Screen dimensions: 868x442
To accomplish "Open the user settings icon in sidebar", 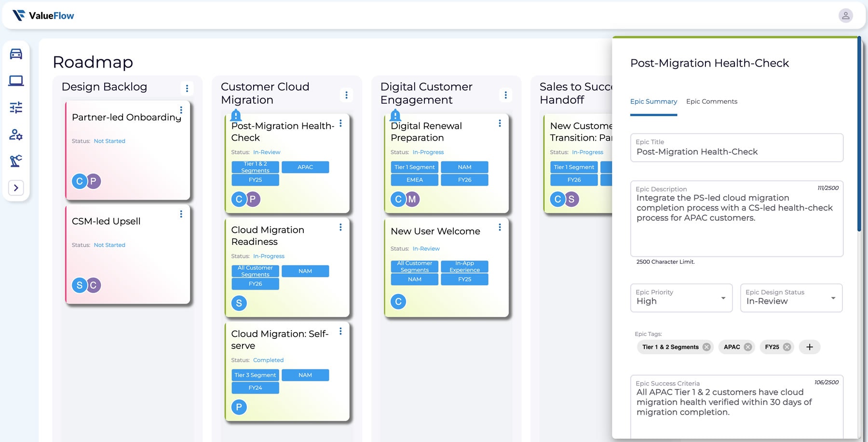I will (16, 134).
